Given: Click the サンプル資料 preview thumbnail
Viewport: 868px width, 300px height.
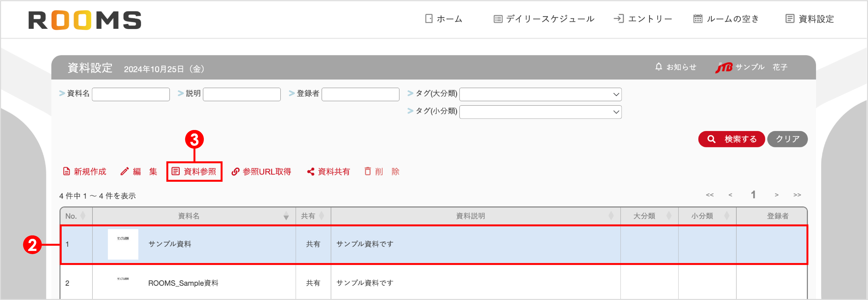Looking at the screenshot, I should [123, 244].
